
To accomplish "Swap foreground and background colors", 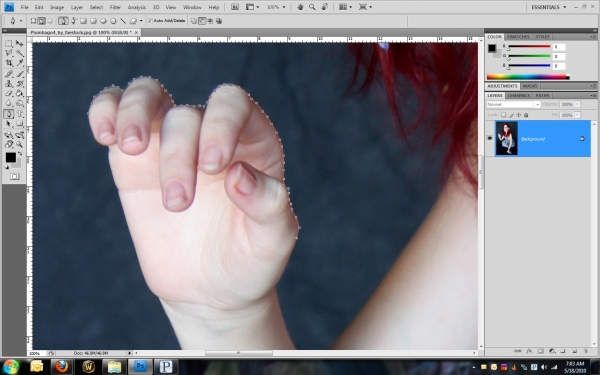I will pos(20,154).
